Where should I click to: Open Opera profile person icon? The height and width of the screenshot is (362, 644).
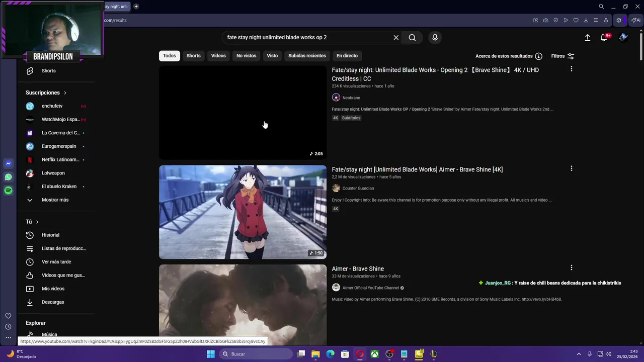pos(606,20)
